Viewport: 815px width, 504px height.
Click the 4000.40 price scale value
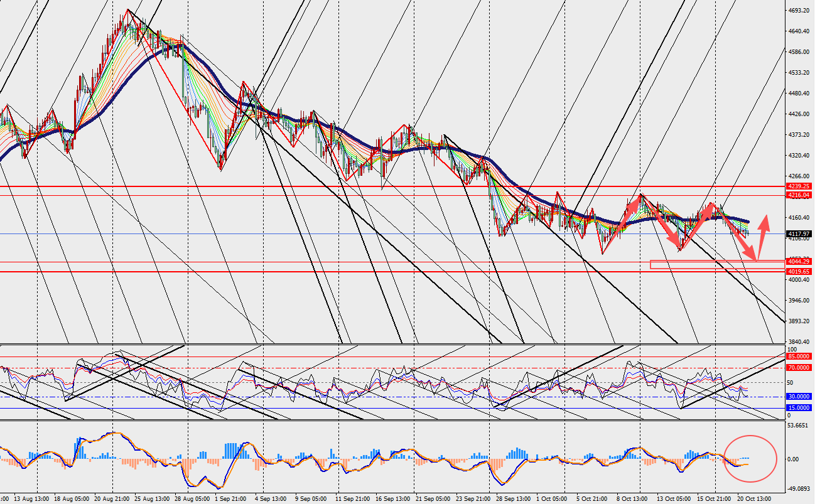(800, 280)
